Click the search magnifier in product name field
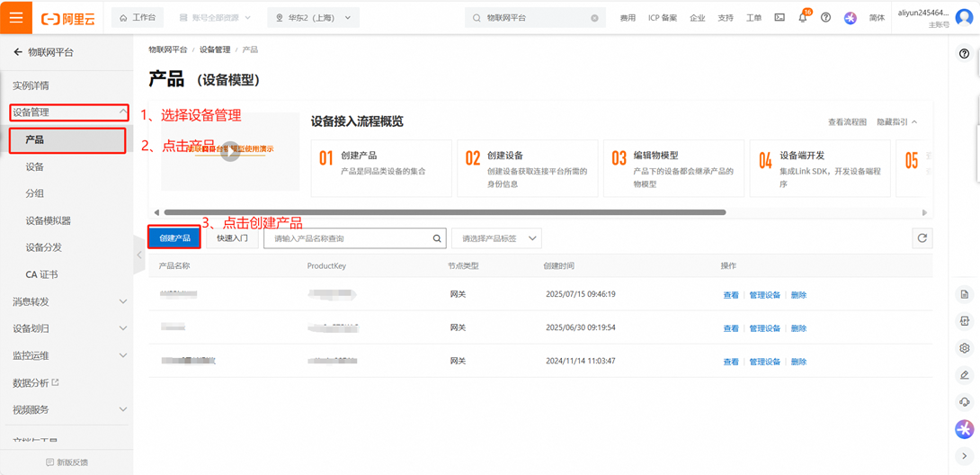 coord(437,238)
